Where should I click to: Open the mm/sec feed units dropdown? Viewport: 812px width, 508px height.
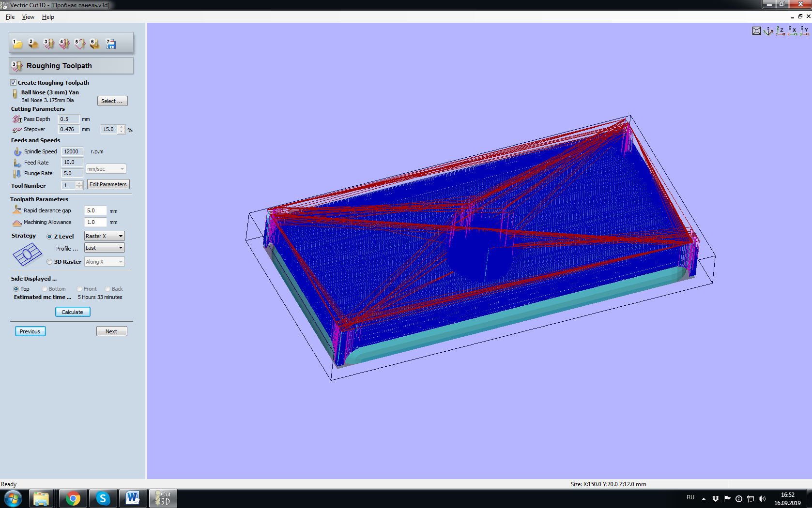106,169
